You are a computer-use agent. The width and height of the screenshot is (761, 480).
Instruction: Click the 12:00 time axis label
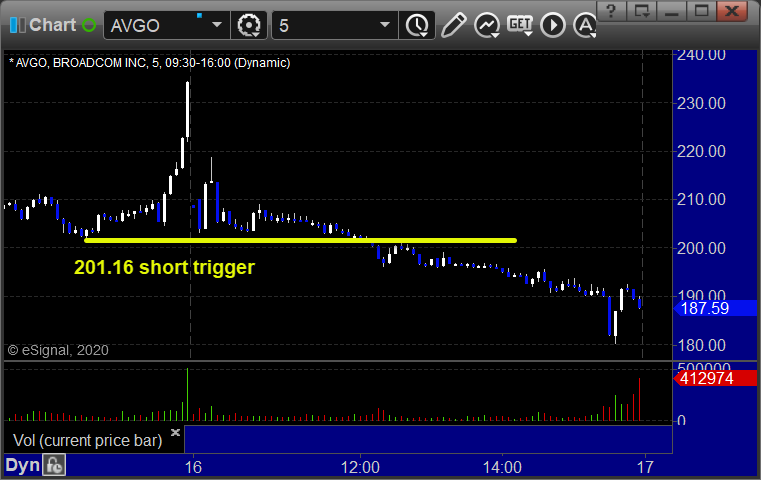click(x=360, y=467)
